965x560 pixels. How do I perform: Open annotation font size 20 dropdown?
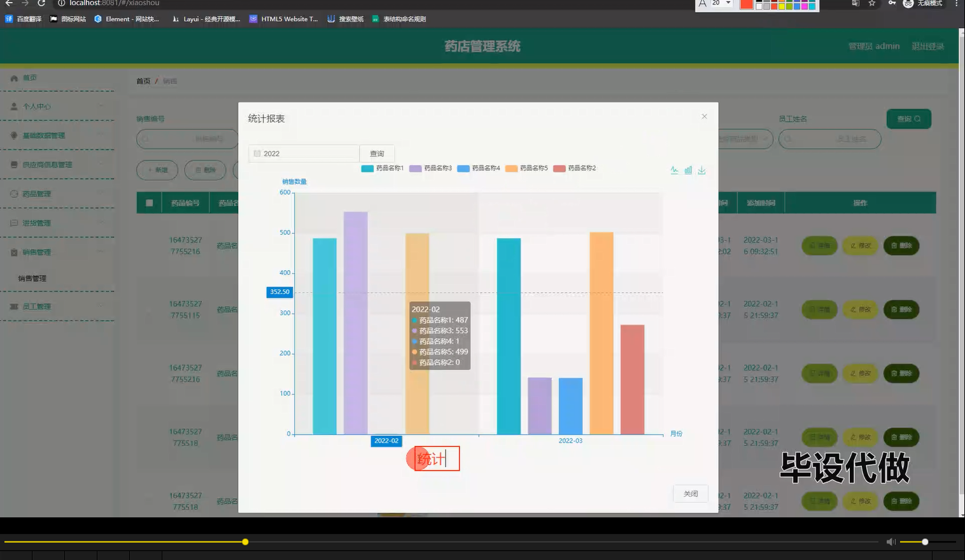coord(721,3)
